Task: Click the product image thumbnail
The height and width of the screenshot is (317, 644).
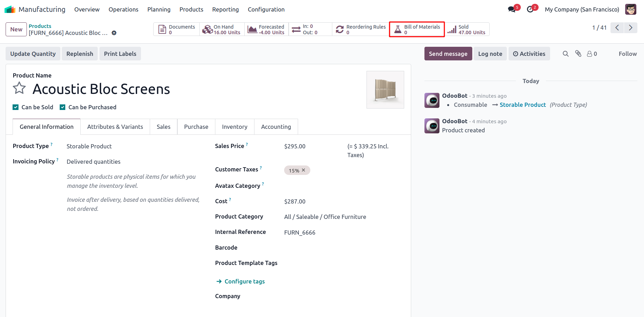Action: tap(385, 90)
